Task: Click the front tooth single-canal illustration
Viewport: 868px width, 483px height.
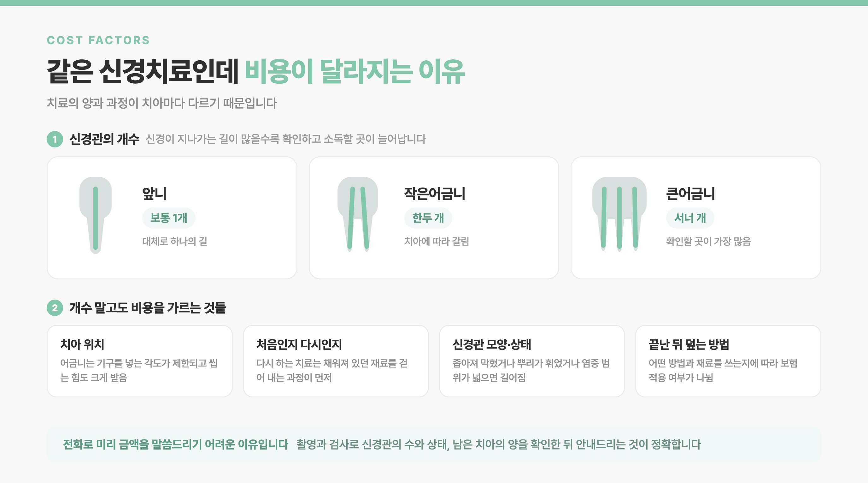Action: tap(95, 215)
